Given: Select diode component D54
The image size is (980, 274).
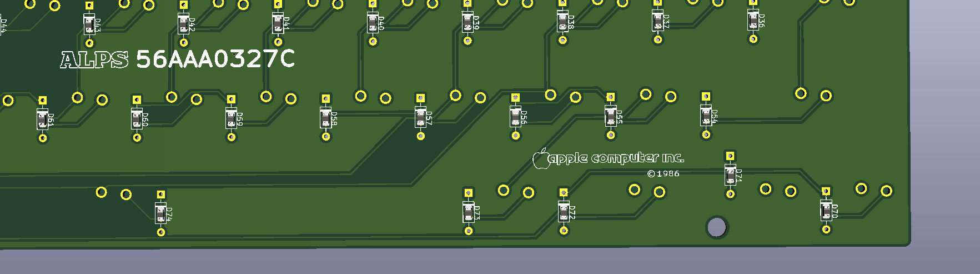Looking at the screenshot, I should [x=706, y=115].
